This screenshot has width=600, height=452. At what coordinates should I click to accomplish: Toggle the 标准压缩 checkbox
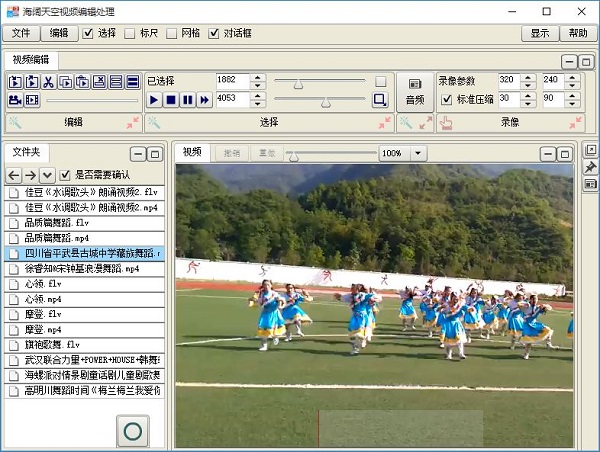coord(447,100)
